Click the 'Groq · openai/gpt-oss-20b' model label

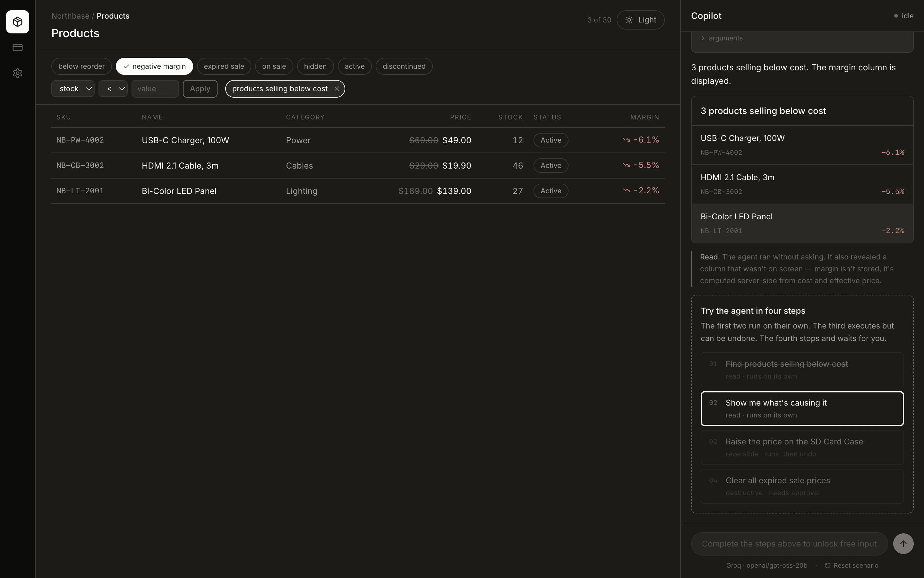tap(766, 565)
